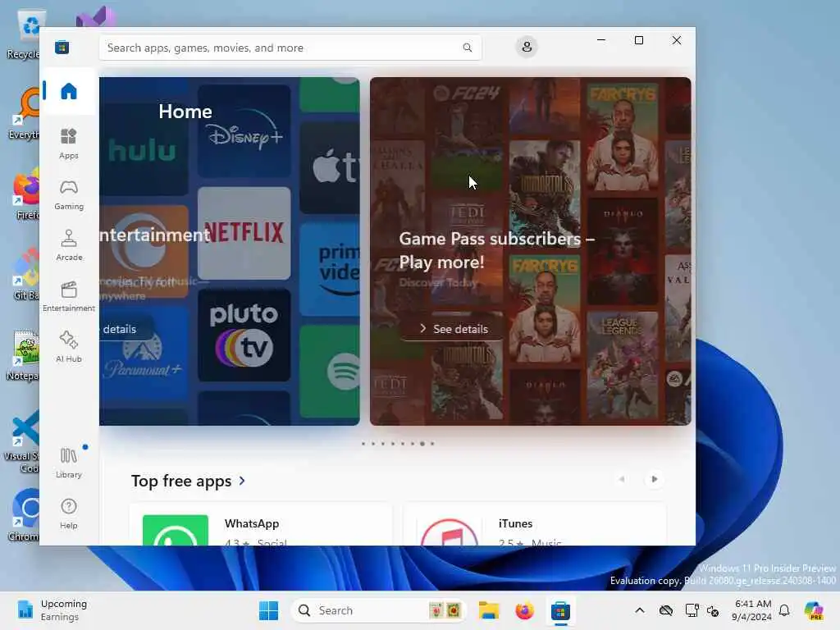Open the Library in sidebar
This screenshot has height=630, width=840.
tap(69, 463)
